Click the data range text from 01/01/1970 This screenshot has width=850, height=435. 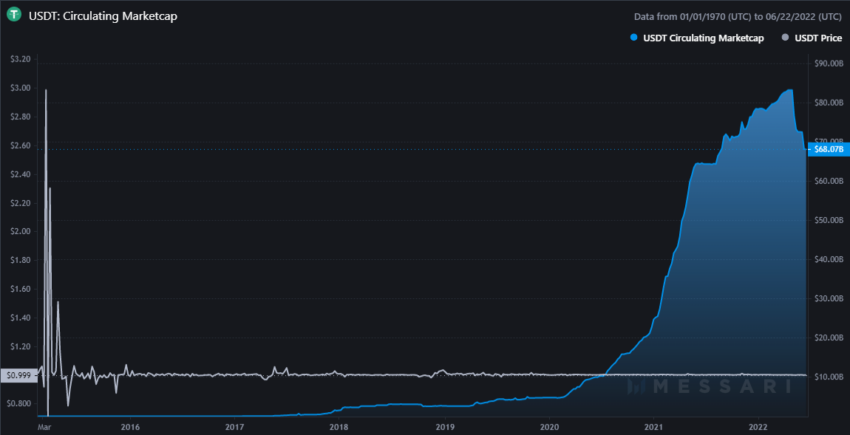(x=738, y=16)
